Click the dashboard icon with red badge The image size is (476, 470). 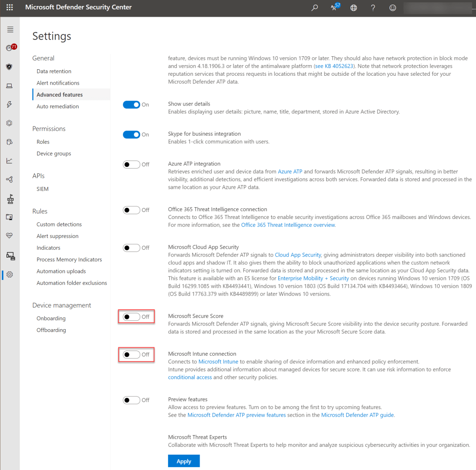(x=10, y=48)
